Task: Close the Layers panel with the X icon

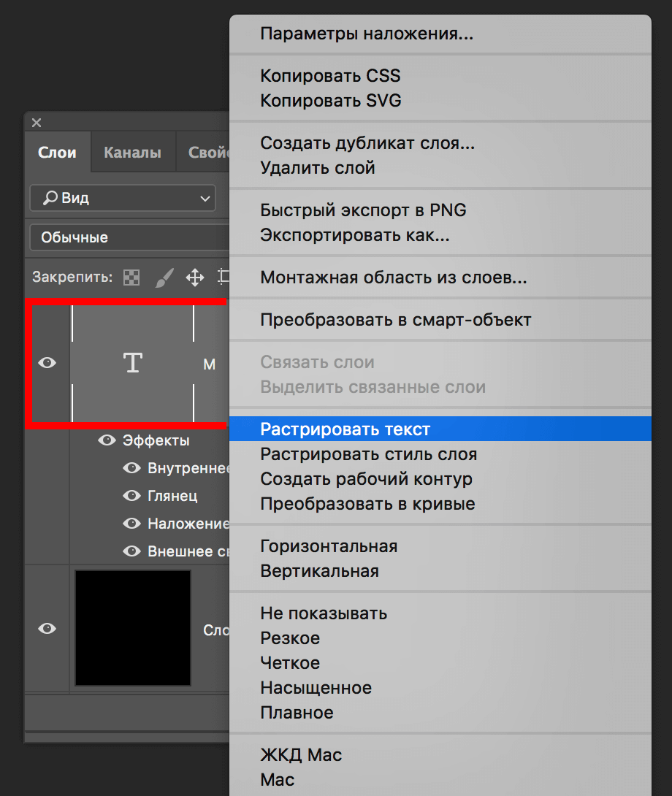Action: tap(37, 123)
